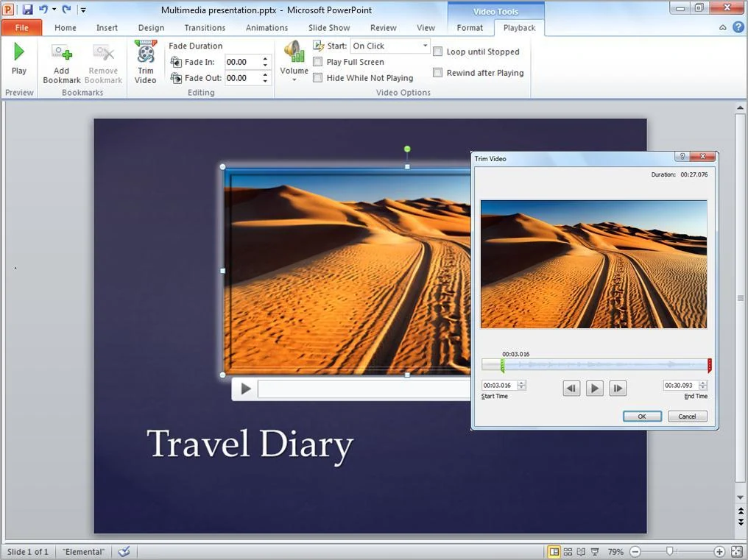Switch to the Slide Show tab

(329, 28)
